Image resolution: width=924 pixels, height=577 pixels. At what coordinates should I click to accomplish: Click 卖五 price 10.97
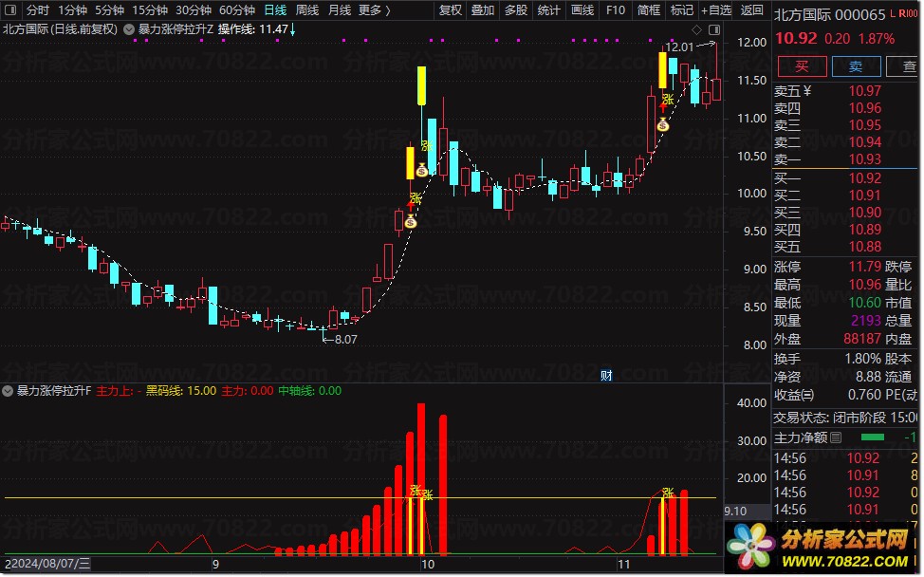coord(864,91)
